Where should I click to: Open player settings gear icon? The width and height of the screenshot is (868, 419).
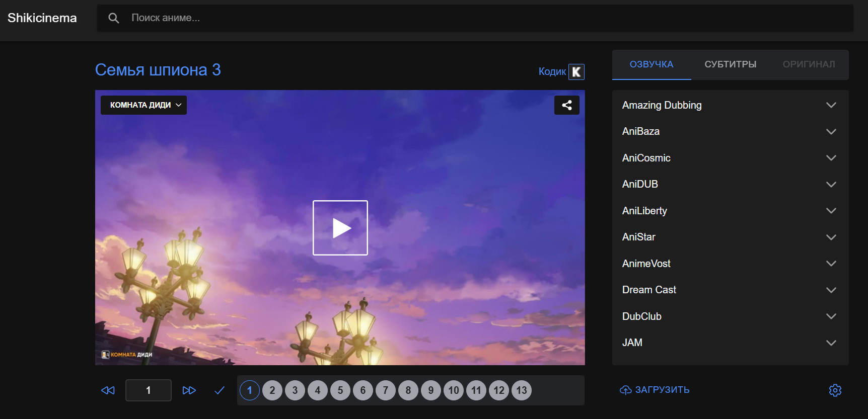pos(835,390)
